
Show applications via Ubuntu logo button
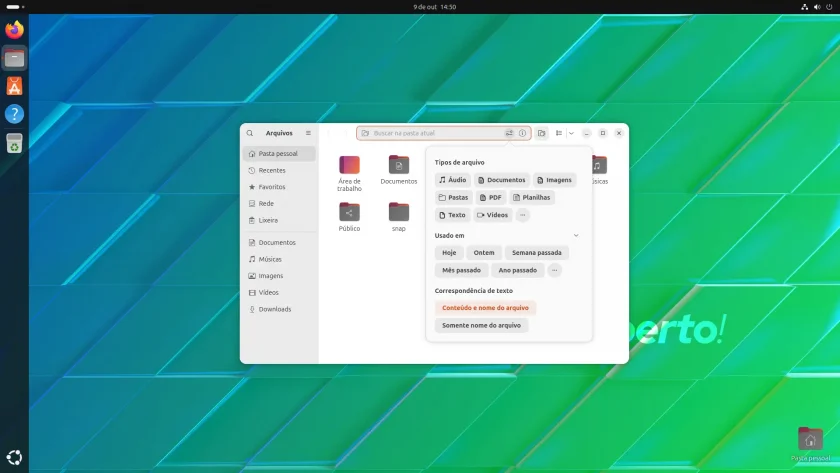coord(14,457)
